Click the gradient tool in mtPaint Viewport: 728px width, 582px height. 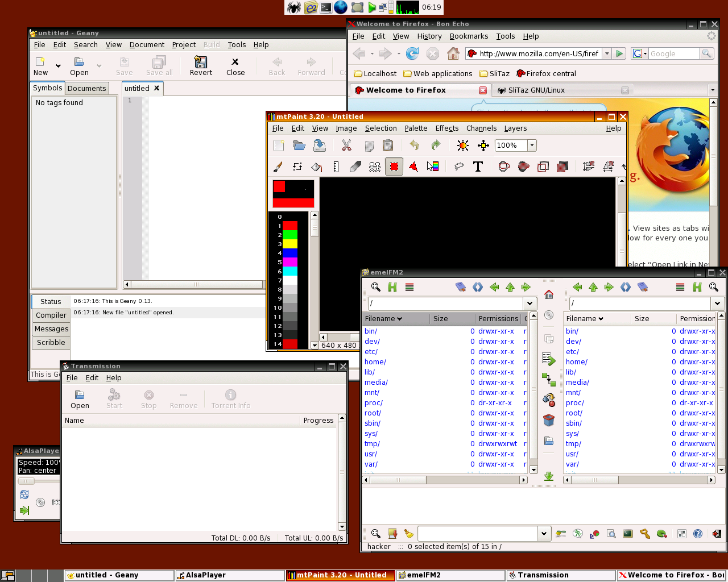click(x=433, y=167)
